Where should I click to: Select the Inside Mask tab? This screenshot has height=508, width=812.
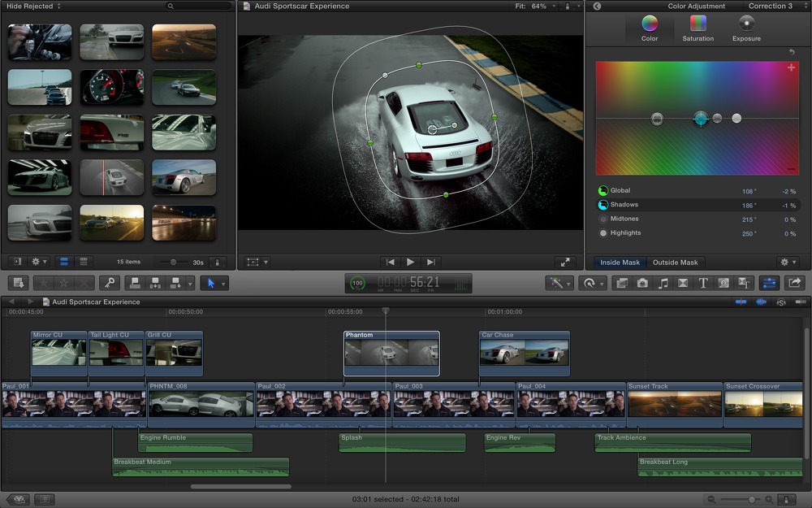click(620, 263)
